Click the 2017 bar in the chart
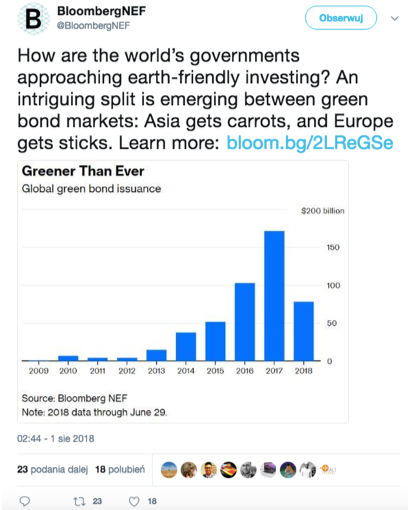408x510 pixels. tap(274, 296)
